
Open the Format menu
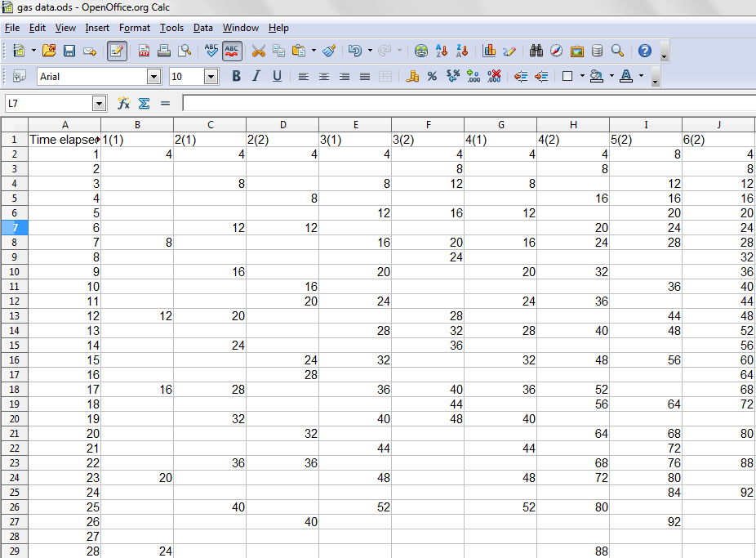pos(135,28)
